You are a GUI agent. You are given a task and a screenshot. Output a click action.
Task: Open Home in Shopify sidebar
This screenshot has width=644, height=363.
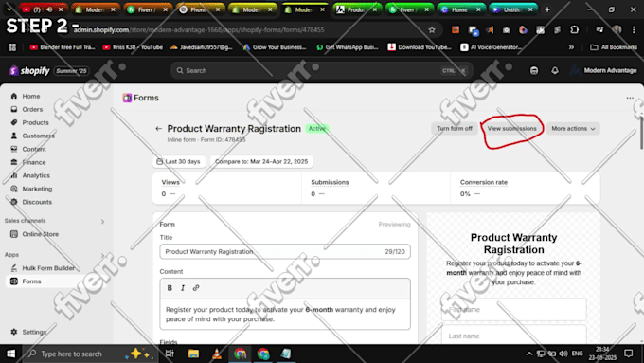coord(31,96)
